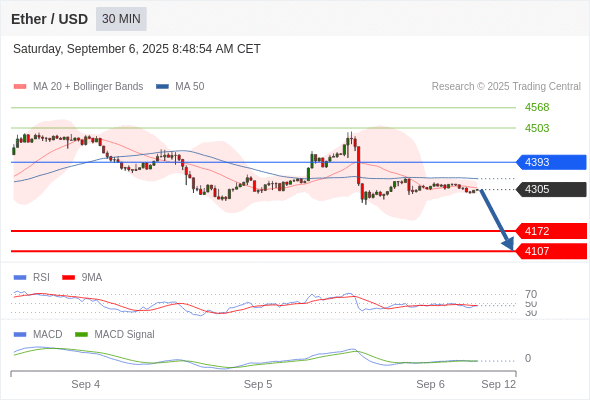Image resolution: width=590 pixels, height=400 pixels.
Task: Click the Sep 12 date axis label
Action: [499, 384]
